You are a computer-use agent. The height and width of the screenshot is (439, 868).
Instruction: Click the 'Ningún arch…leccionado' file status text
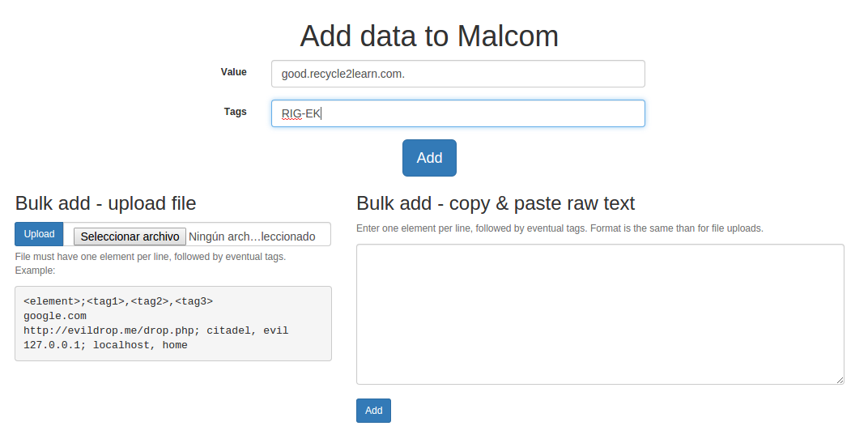252,237
